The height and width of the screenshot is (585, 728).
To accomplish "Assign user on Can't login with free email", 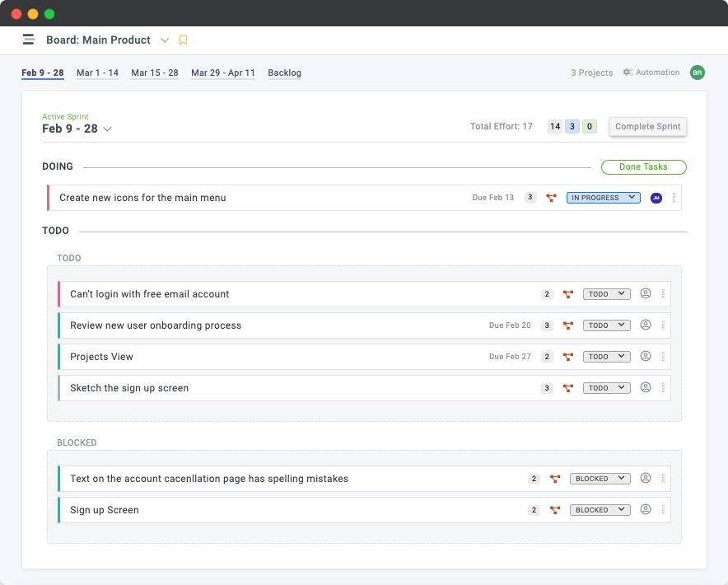I will click(x=646, y=293).
